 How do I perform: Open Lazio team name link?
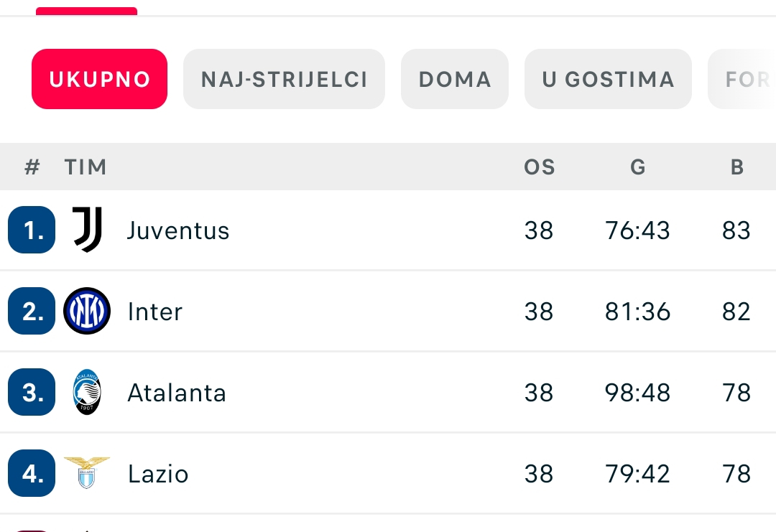coord(158,474)
